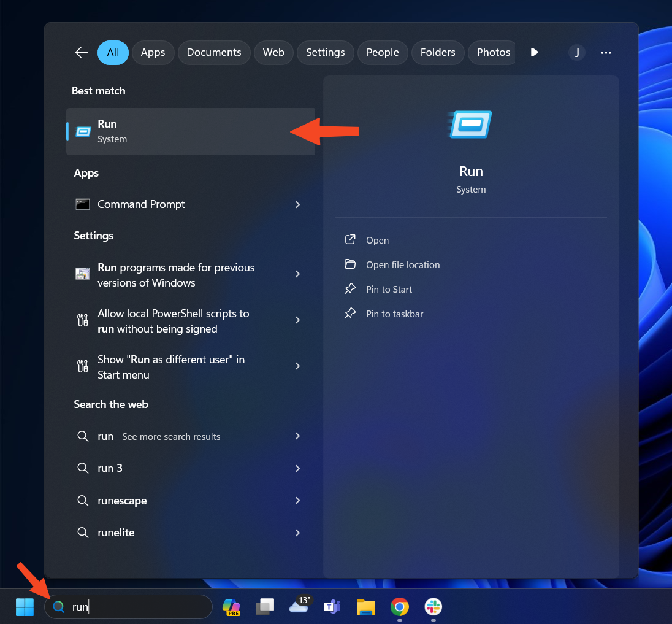Click the Command Prompt icon
Screen dimensions: 672x624
click(x=83, y=204)
